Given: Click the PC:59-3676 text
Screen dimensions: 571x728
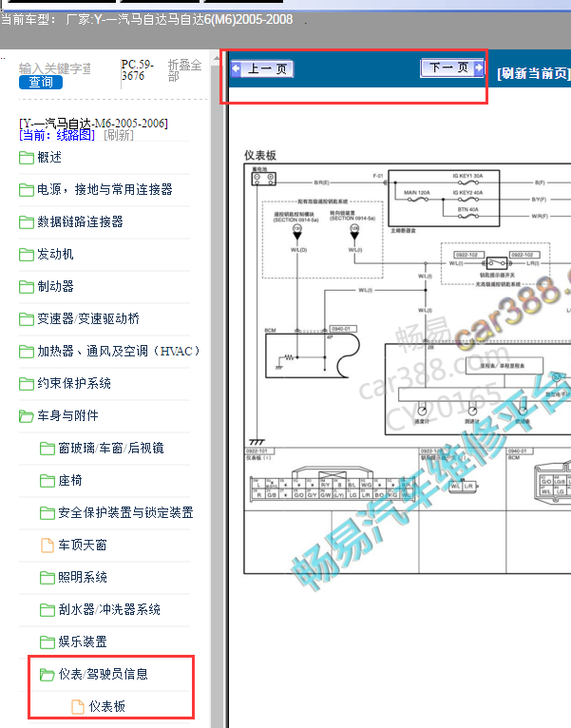Looking at the screenshot, I should coord(137,70).
